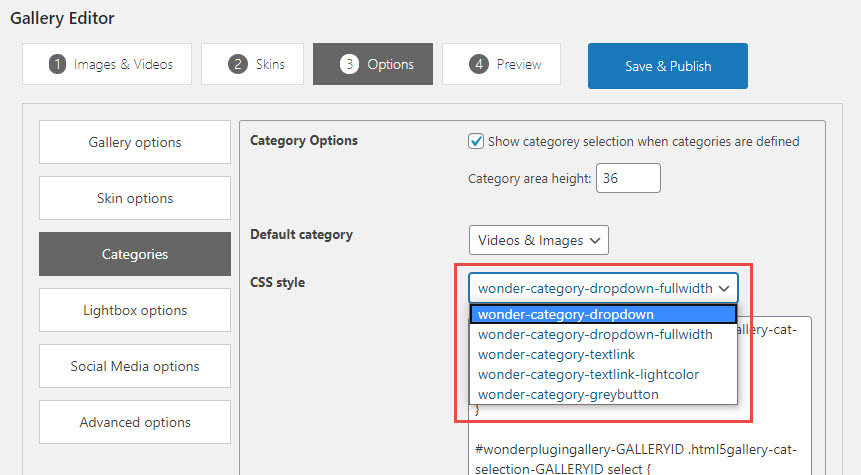Go to the Preview step tab
861x475 pixels.
click(500, 64)
